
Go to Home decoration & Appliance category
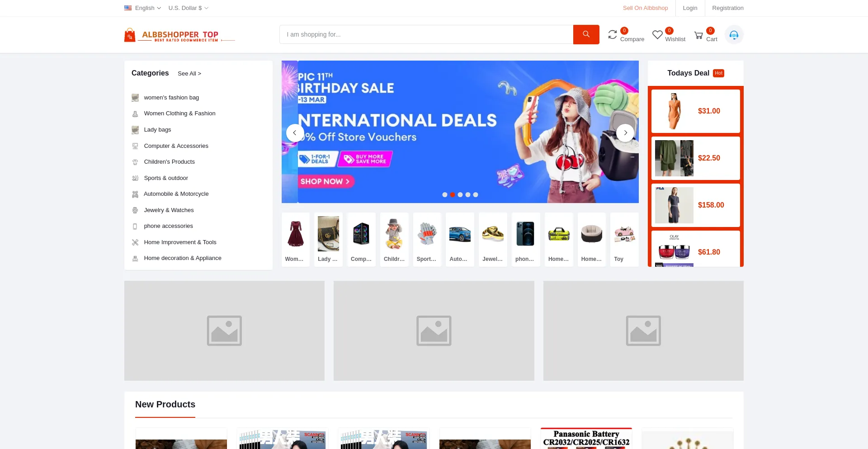pyautogui.click(x=183, y=258)
